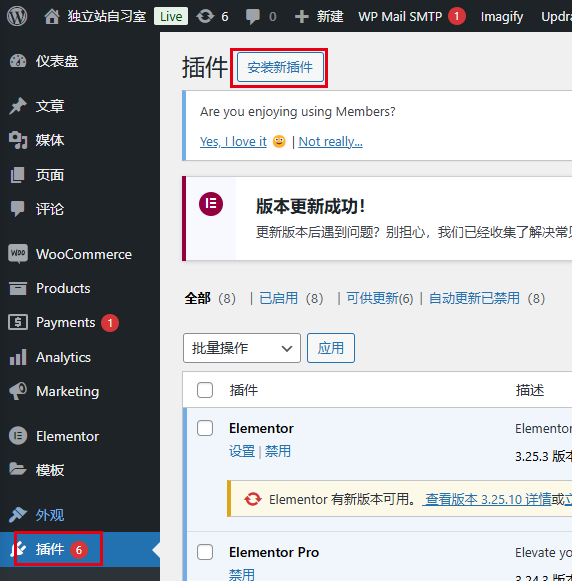Screen dimensions: 572x581
Task: Click the Marketing megaphone icon
Action: [x=18, y=391]
